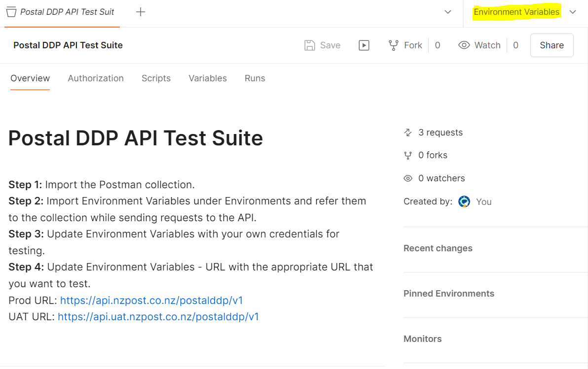
Task: Open a new tab with plus icon
Action: [140, 12]
